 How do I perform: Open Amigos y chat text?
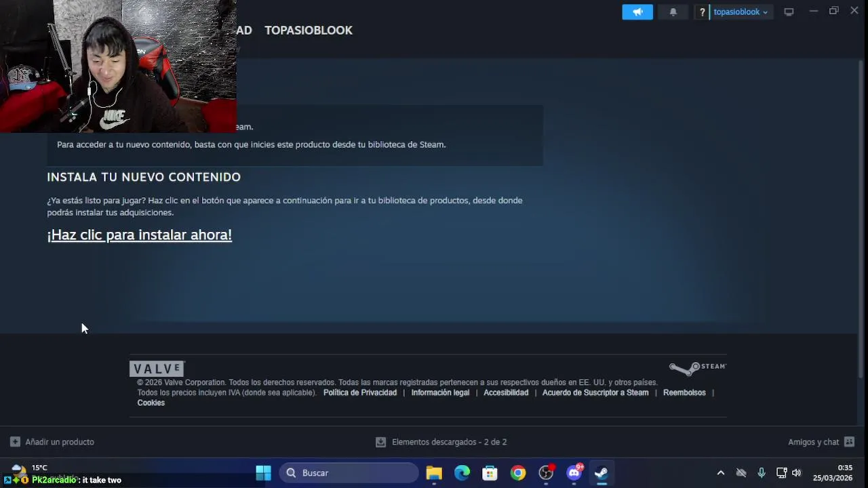pos(813,442)
